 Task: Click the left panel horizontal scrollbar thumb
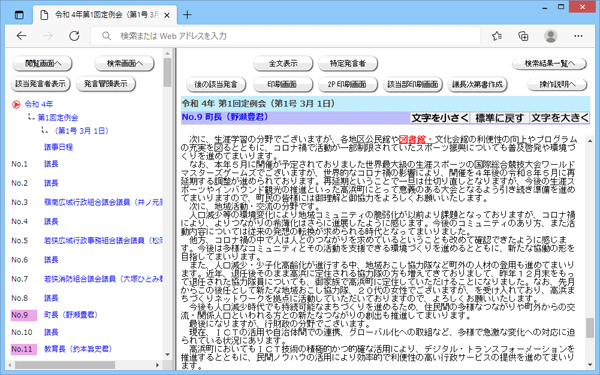tap(65, 365)
